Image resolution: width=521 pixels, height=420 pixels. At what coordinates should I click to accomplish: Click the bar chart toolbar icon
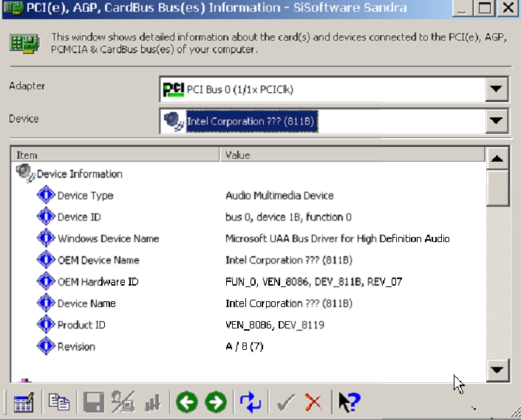pos(152,403)
